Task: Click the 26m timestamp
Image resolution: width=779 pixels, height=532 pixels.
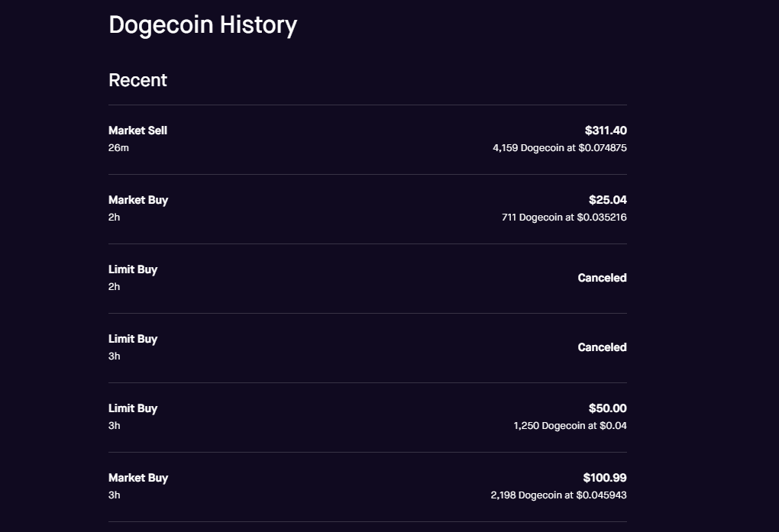Action: [118, 148]
